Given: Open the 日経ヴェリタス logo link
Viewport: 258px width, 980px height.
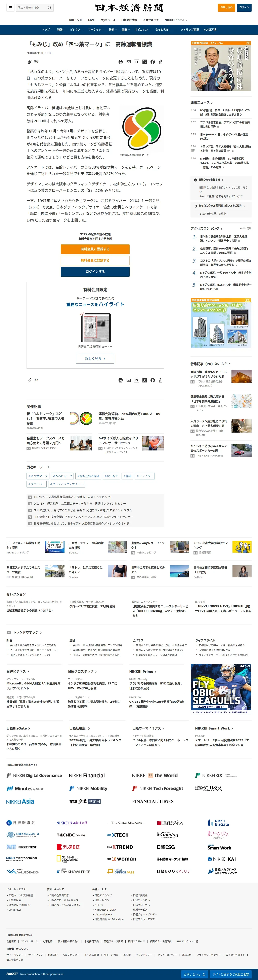Looking at the screenshot, I should (208, 788).
